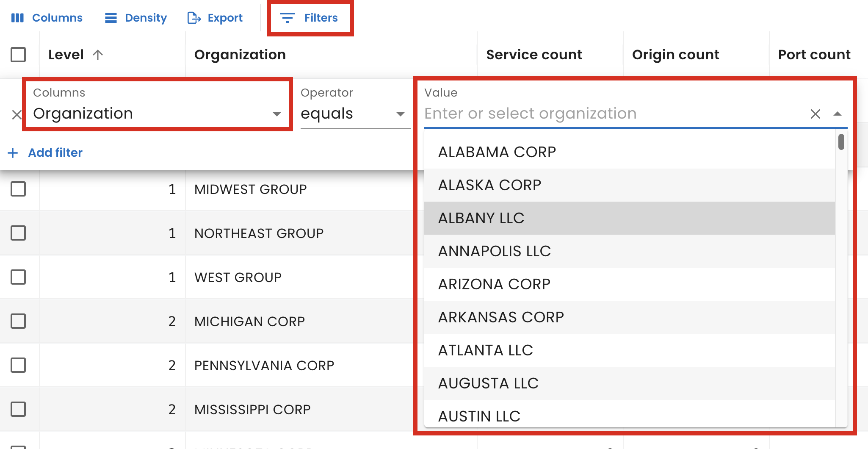Viewport: 868px width, 449px height.
Task: Select AUGUSTA LLC from the list
Action: 630,383
